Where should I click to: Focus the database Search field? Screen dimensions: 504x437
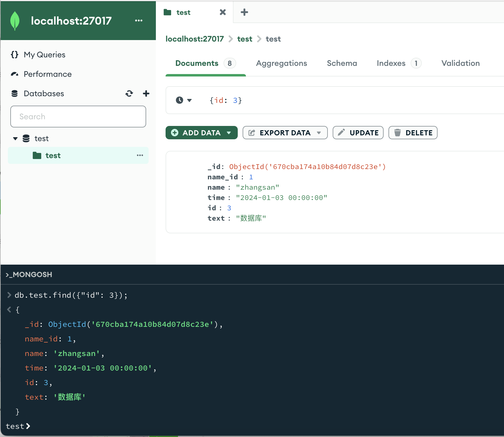[x=78, y=117]
